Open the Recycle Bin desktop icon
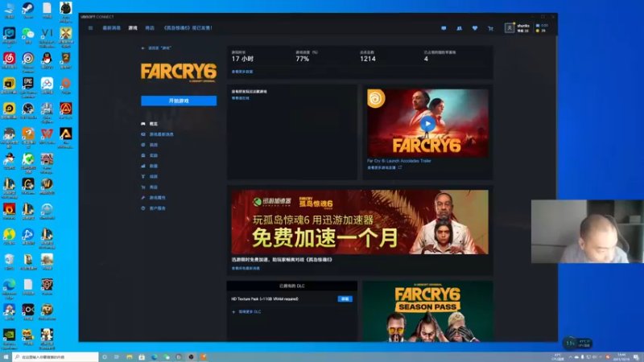 click(x=9, y=261)
